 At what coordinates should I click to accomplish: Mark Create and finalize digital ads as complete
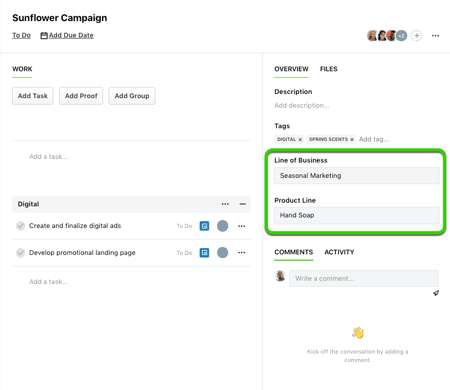pos(21,226)
